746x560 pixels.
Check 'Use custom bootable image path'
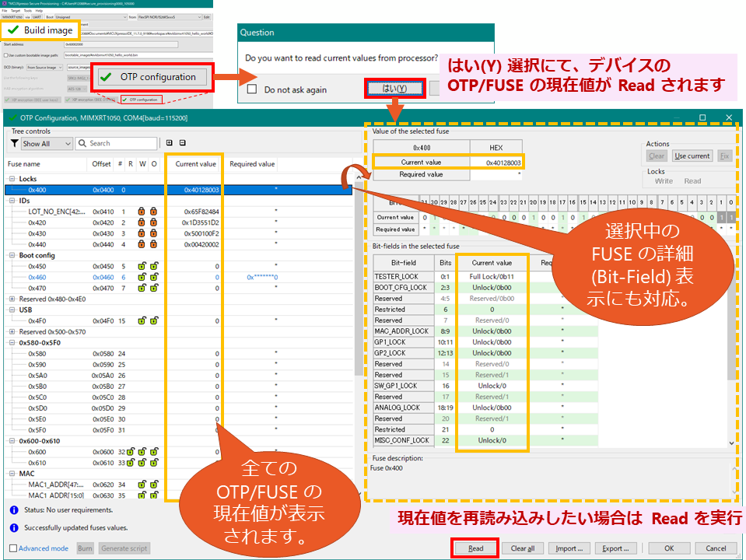[6, 56]
